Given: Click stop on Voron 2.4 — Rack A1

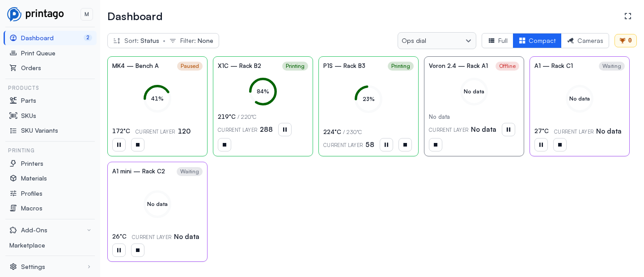Looking at the screenshot, I should click(x=436, y=145).
